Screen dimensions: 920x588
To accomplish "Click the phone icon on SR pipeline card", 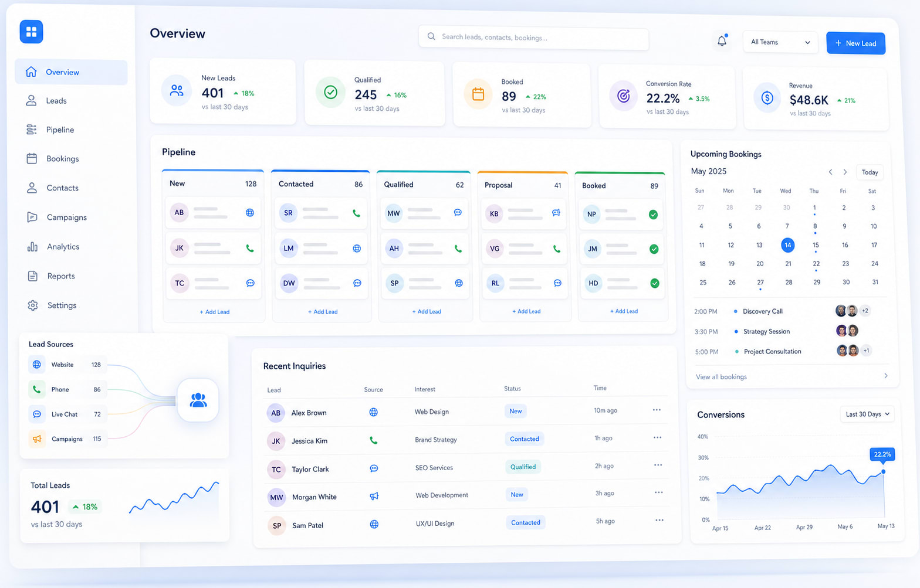I will click(356, 213).
